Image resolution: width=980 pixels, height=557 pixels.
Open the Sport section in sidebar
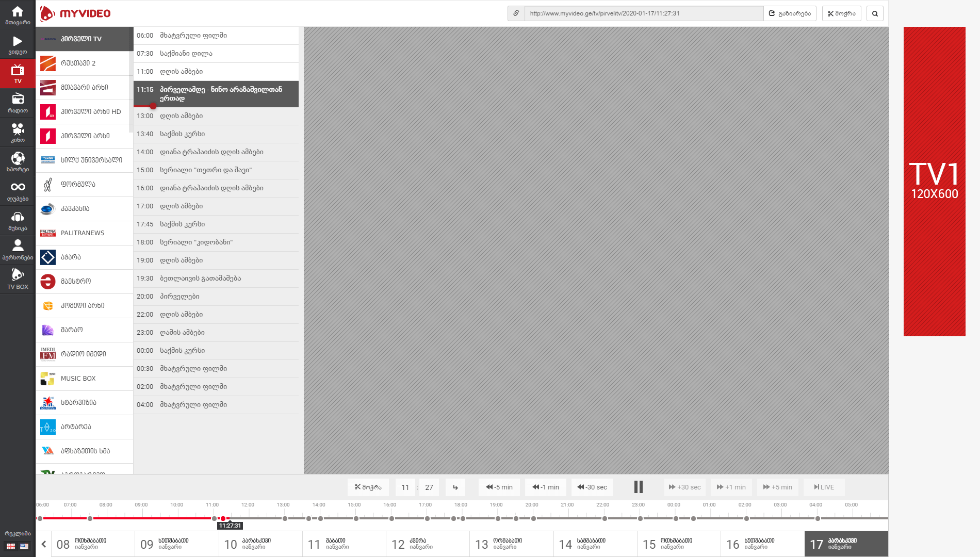click(18, 162)
